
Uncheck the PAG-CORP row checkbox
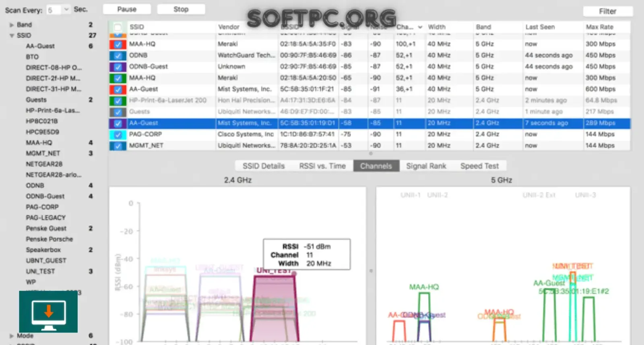click(118, 134)
